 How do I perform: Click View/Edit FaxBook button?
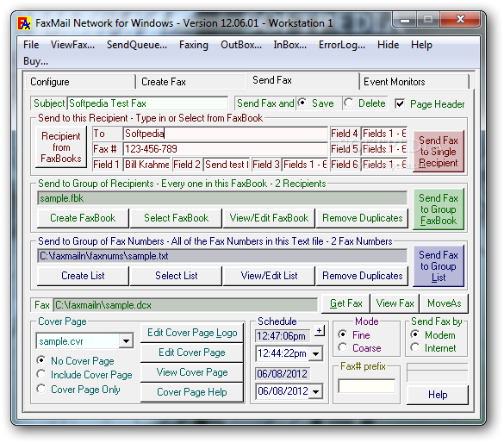point(269,218)
